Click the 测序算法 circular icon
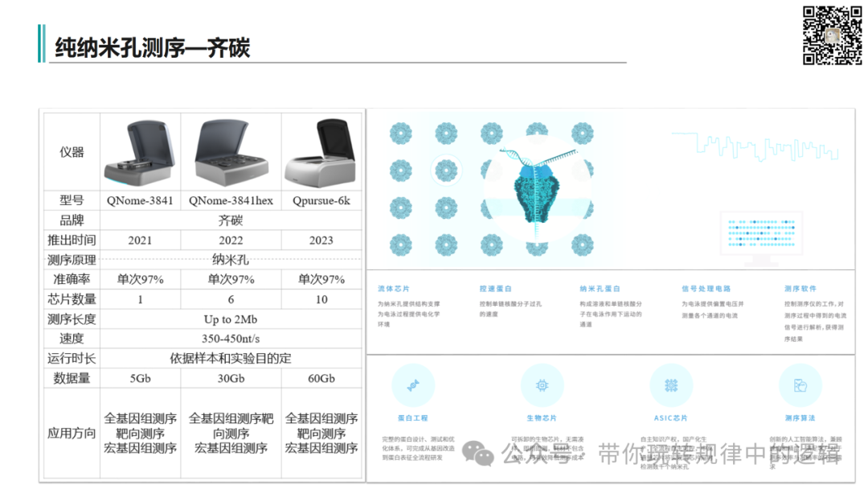Viewport: 868px width, 489px height. click(x=800, y=385)
